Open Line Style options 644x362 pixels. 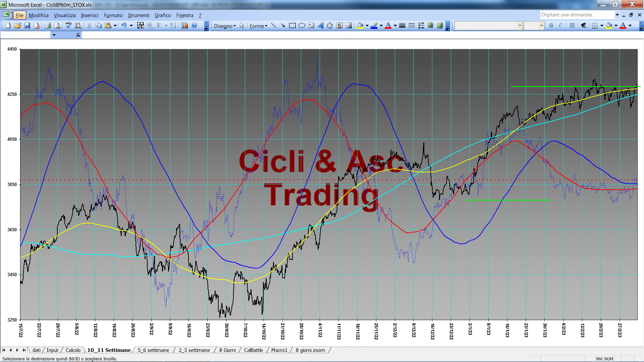coord(402,25)
